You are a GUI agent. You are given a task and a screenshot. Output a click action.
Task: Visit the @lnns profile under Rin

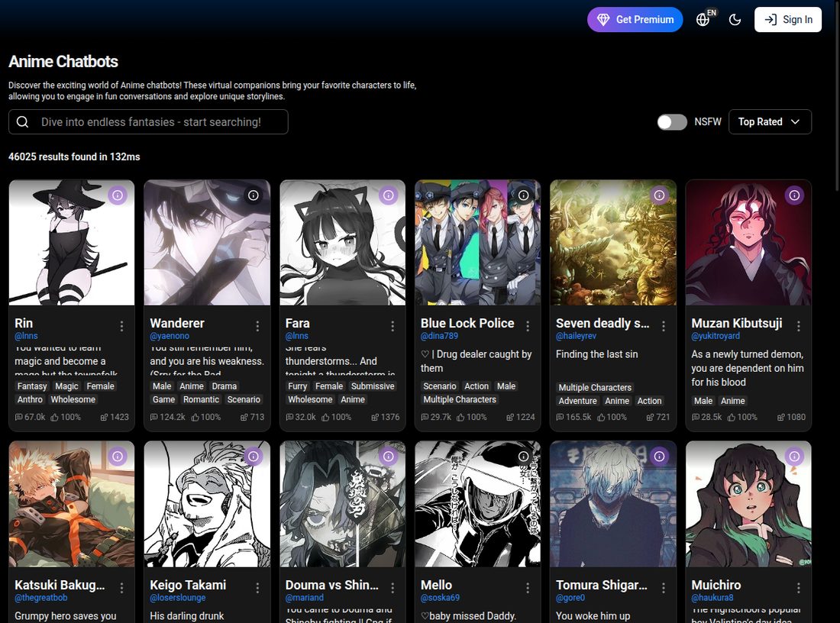coord(26,336)
